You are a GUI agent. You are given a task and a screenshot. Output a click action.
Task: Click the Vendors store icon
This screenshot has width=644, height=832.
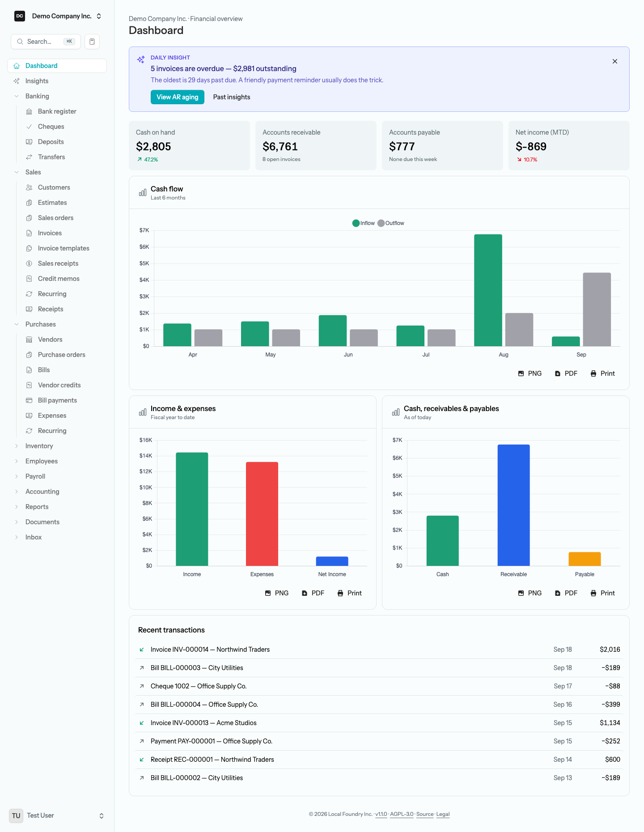point(29,340)
